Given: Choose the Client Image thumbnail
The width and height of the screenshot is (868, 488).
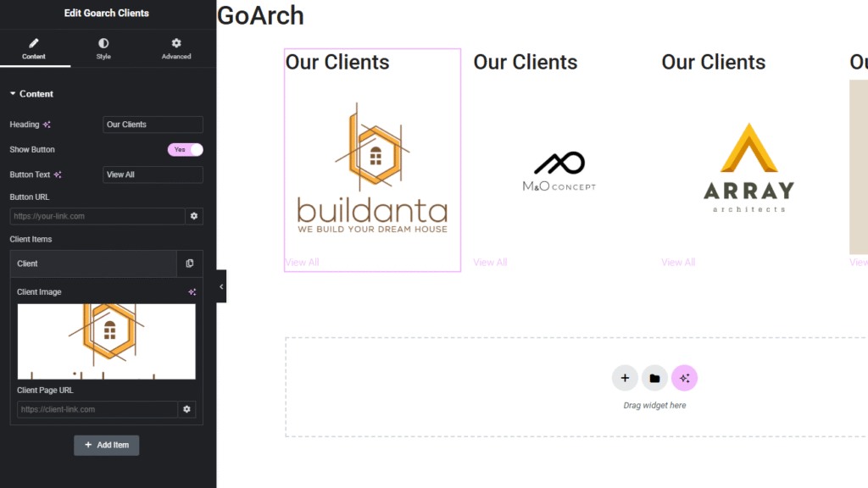Looking at the screenshot, I should point(106,341).
